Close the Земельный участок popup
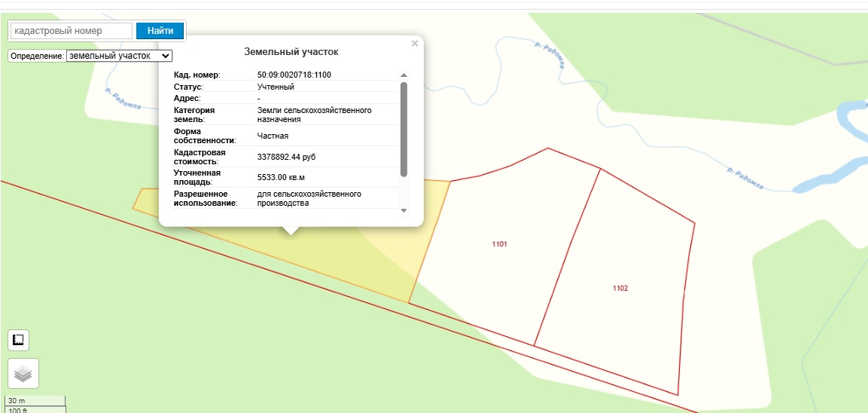 click(414, 44)
